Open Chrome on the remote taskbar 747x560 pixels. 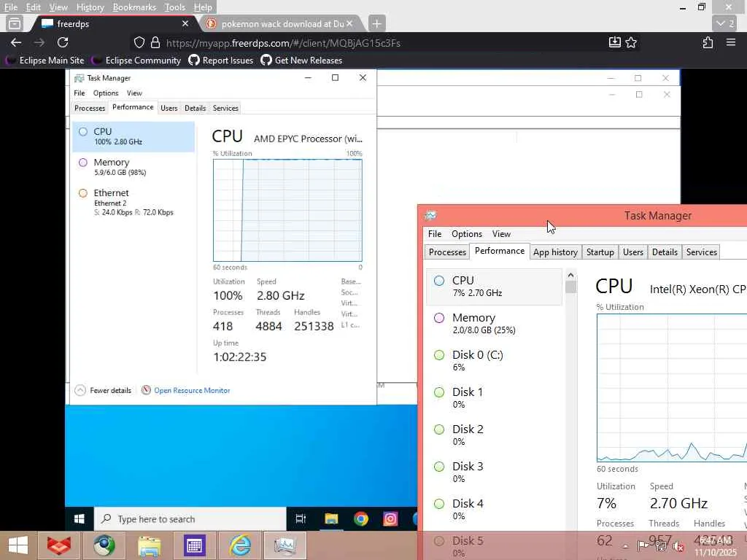(x=361, y=518)
